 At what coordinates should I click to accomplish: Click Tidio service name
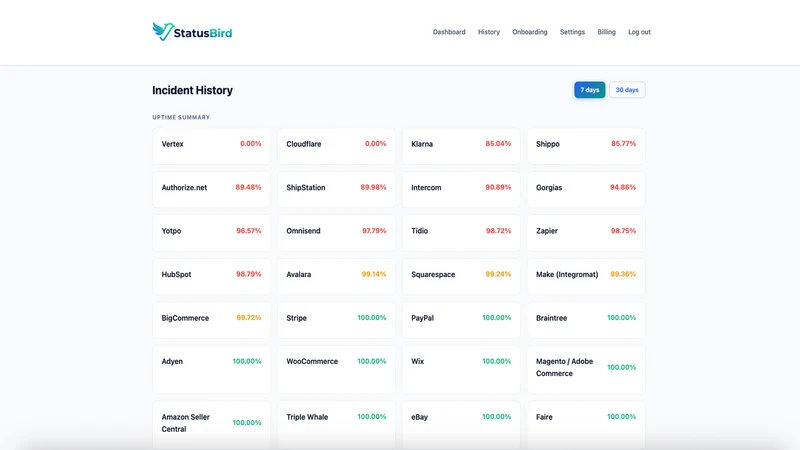(x=419, y=231)
